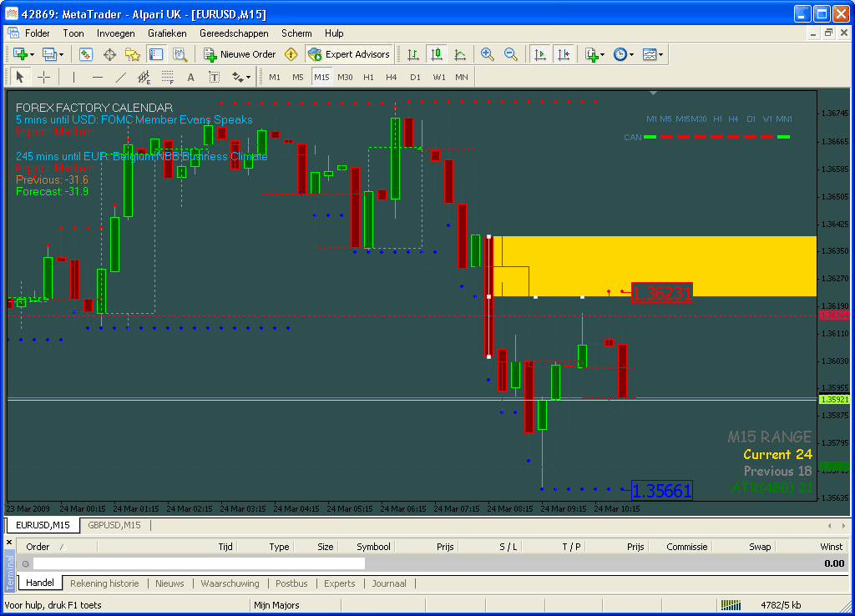Open the Grafieken menu
The image size is (855, 616).
click(167, 33)
